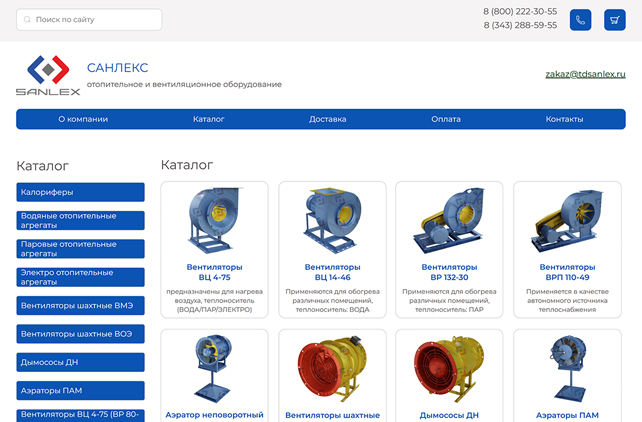Call the 8 (800) 222-30-55 phone number

(520, 11)
